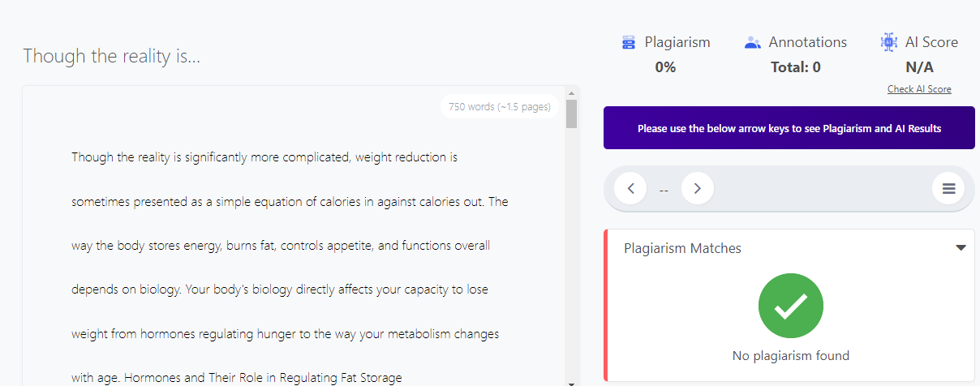Image resolution: width=980 pixels, height=386 pixels.
Task: Click the Annotations Total: 0 label
Action: (x=795, y=67)
